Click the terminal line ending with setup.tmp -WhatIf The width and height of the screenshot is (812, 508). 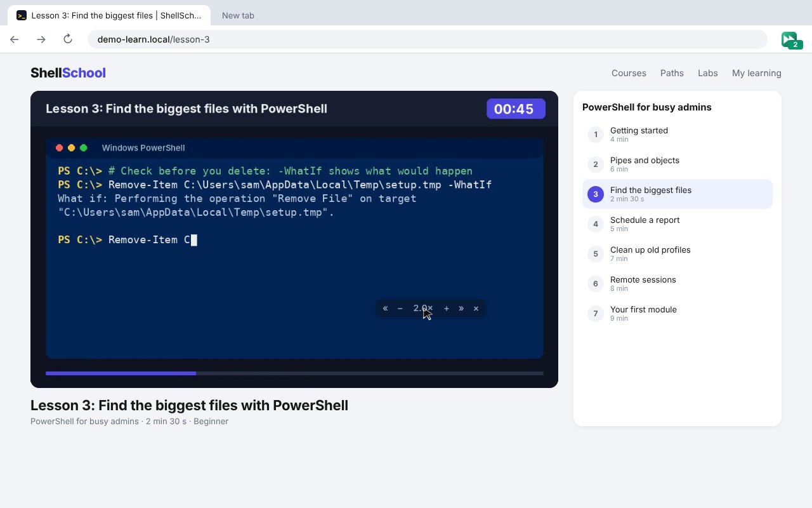(x=275, y=185)
